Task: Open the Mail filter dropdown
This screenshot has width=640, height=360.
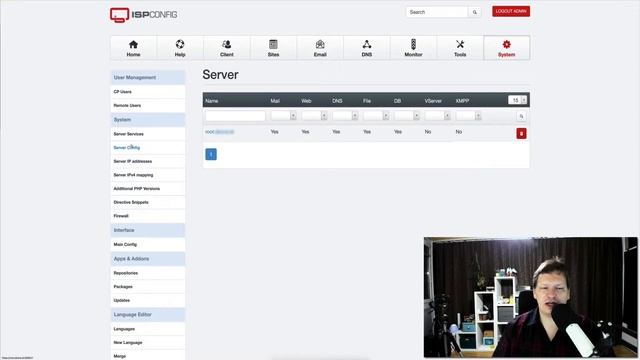Action: (x=284, y=116)
